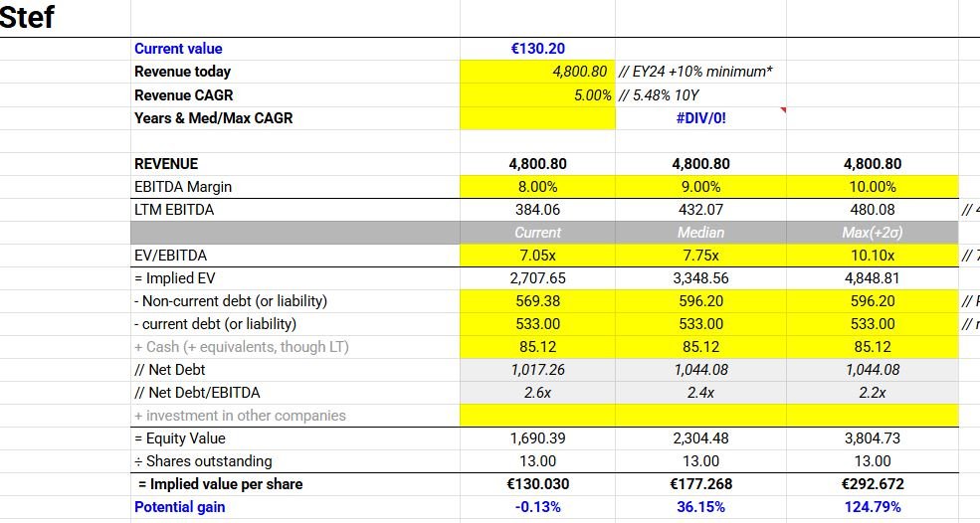Click the 124.79% potential gain cell
Image resolution: width=980 pixels, height=523 pixels.
pyautogui.click(x=872, y=507)
